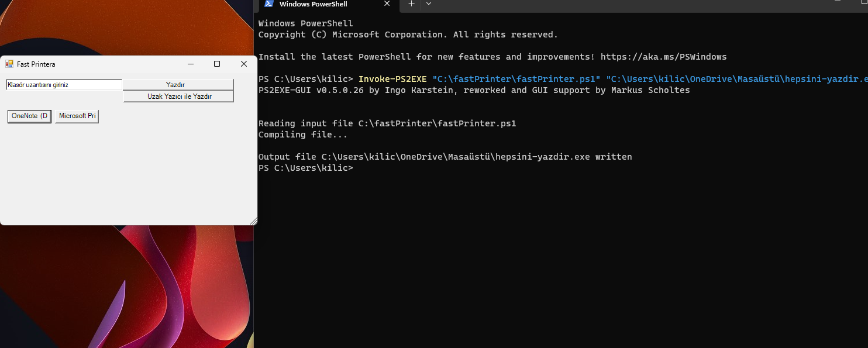
Task: Close the Windows PowerShell tab
Action: pyautogui.click(x=387, y=4)
